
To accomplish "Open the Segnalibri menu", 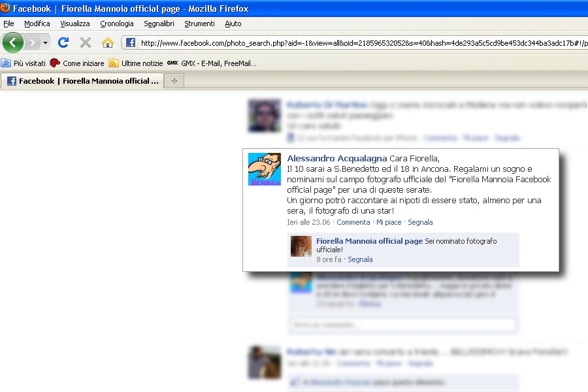I will coord(159,24).
